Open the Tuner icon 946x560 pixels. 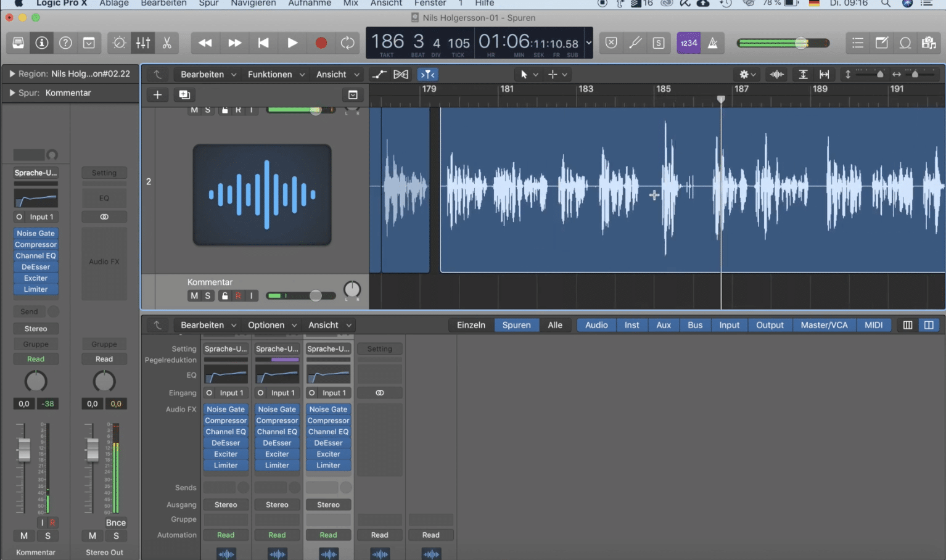point(635,43)
